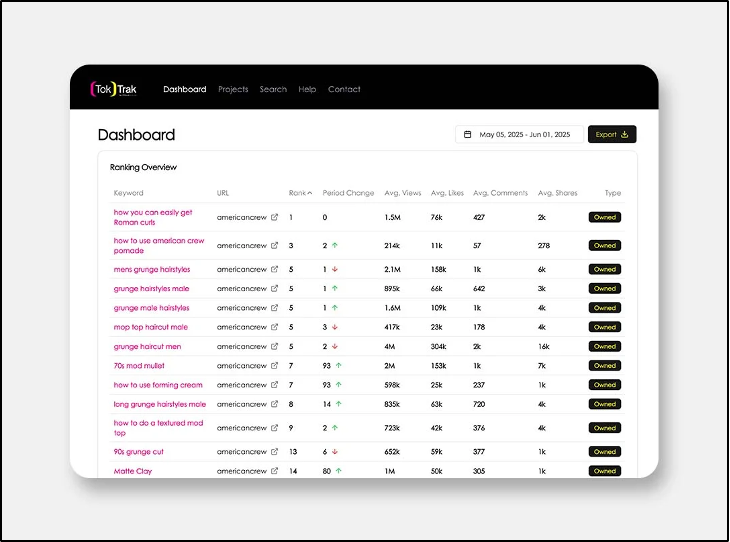Screen dimensions: 730x542
Task: Open keyword 'how you can easily get Roman curls'
Action: (x=153, y=217)
